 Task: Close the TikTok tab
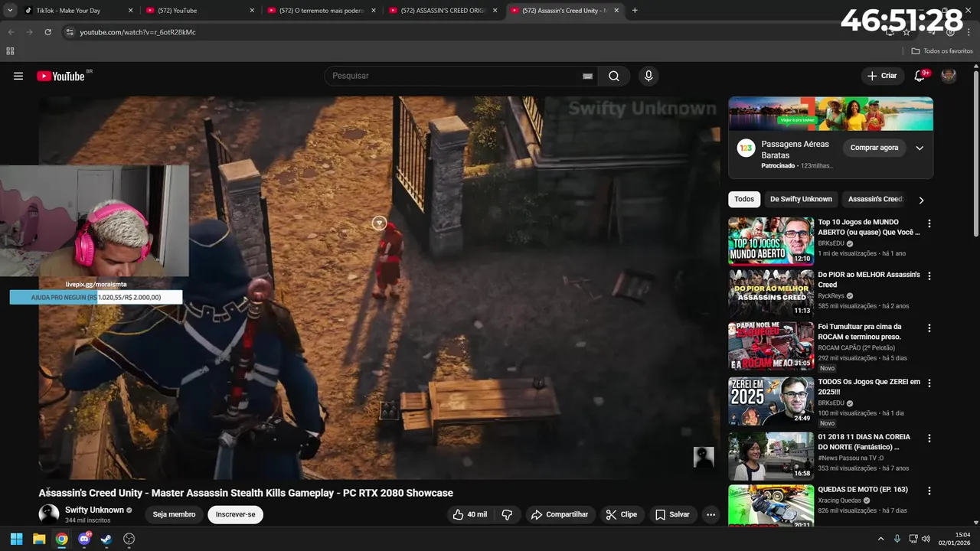click(x=130, y=11)
